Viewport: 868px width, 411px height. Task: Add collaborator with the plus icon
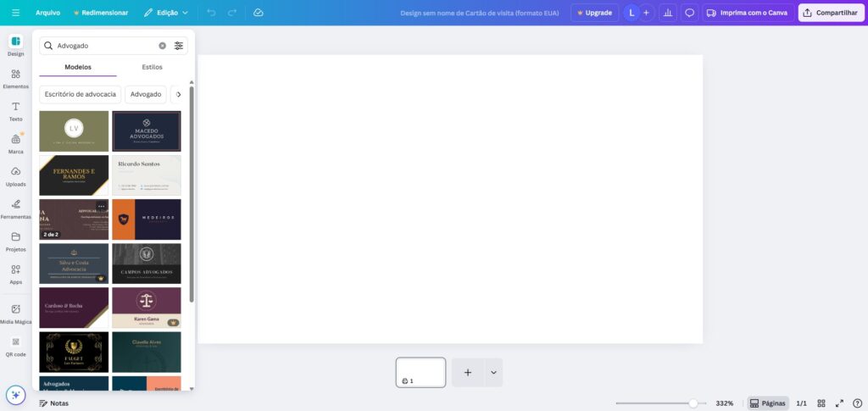tap(646, 12)
